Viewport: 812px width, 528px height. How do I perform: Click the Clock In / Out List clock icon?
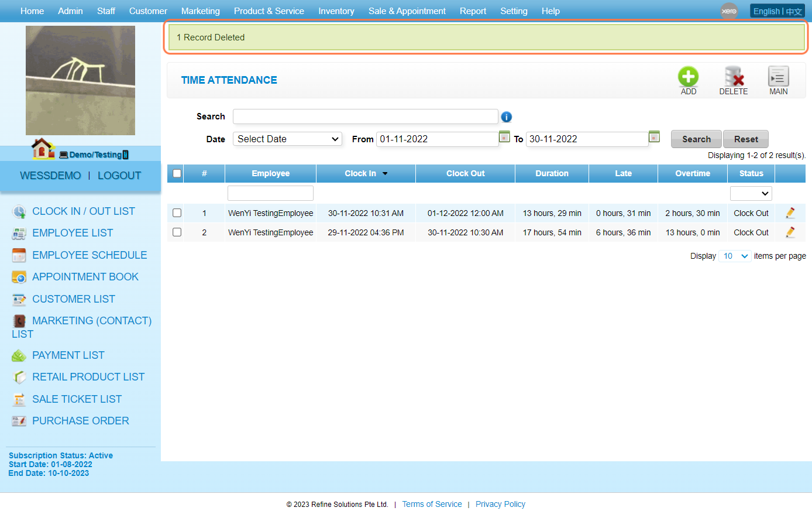coord(19,212)
